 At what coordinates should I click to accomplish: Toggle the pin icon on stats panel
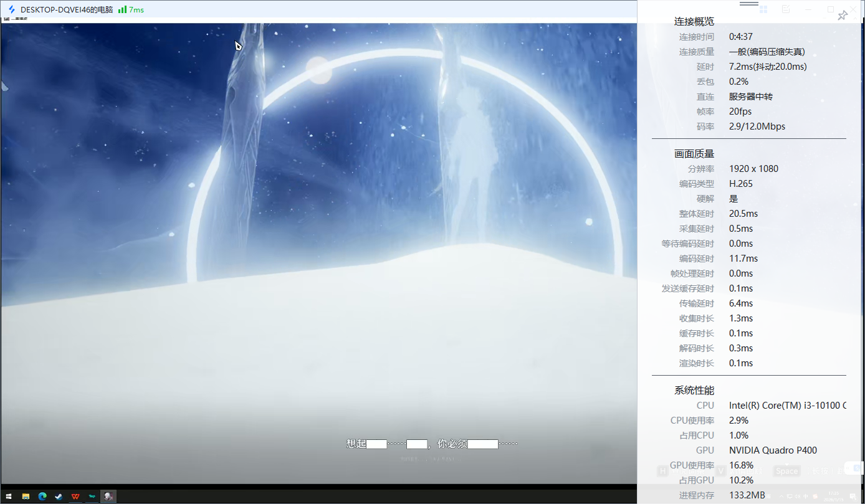[842, 16]
